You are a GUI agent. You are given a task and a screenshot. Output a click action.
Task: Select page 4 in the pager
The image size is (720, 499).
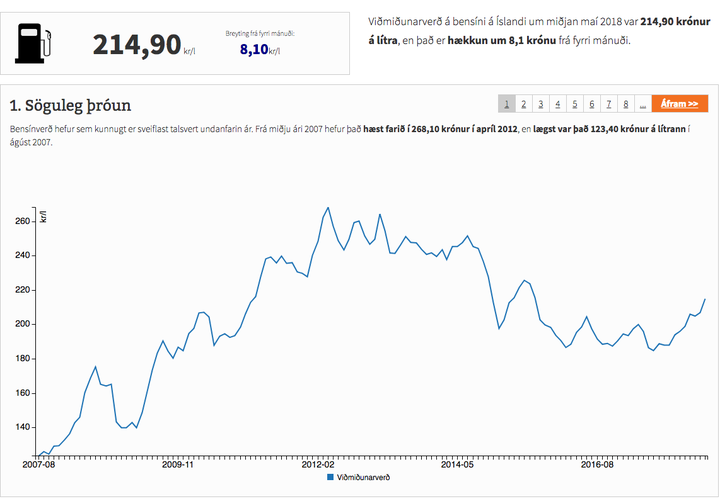[x=557, y=104]
